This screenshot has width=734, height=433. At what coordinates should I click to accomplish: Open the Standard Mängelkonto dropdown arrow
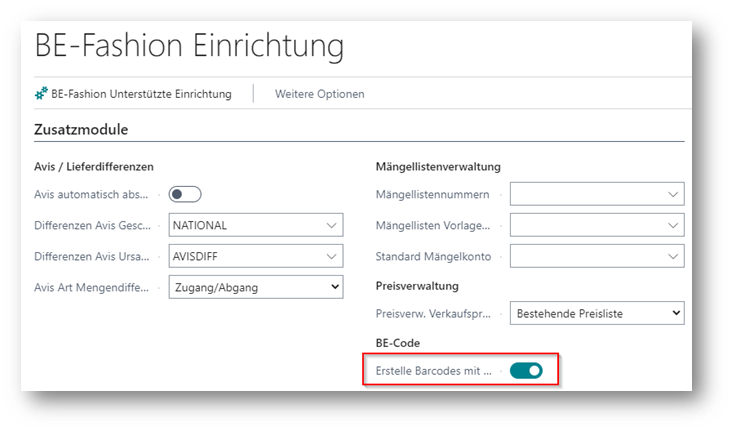click(x=672, y=256)
